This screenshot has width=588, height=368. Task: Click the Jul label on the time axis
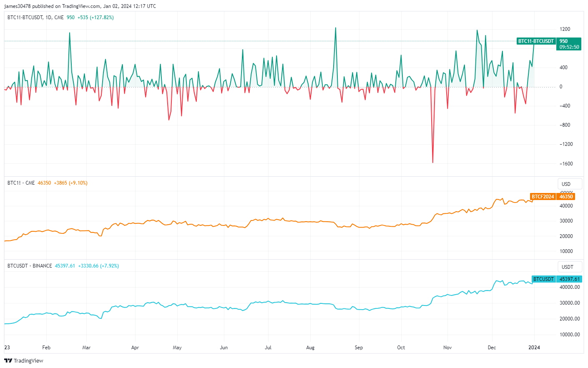click(268, 347)
